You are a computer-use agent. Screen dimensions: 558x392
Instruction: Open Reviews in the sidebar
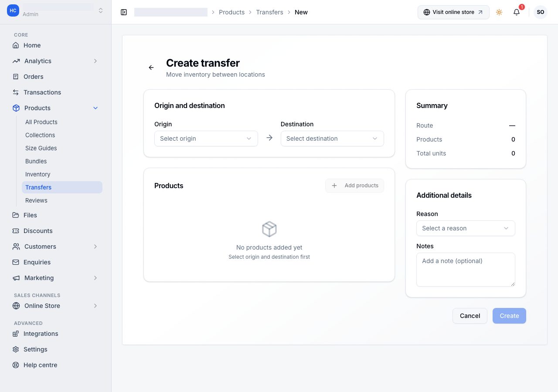point(62,200)
